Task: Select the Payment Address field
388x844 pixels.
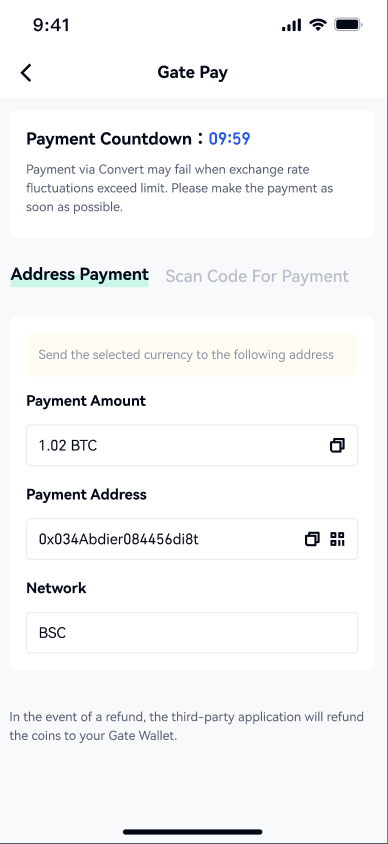Action: 192,539
